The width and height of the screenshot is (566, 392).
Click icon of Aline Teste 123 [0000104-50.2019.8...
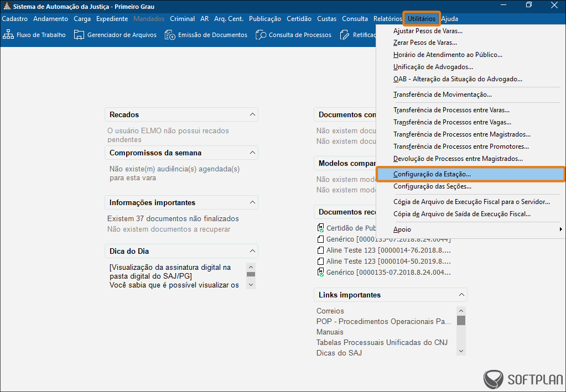(x=320, y=261)
